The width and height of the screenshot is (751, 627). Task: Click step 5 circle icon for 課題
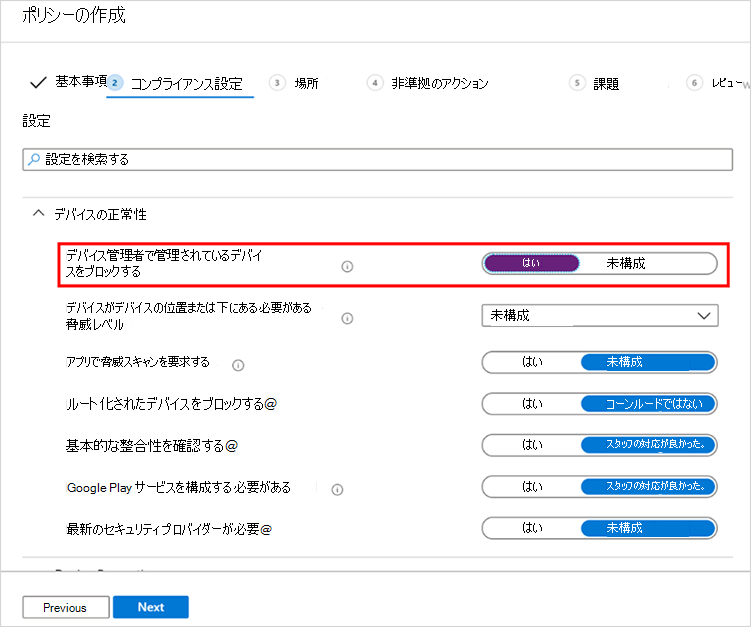point(576,83)
